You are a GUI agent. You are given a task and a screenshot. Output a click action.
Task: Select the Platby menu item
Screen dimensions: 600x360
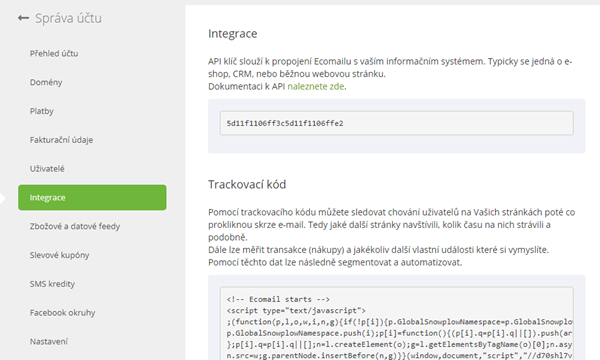click(x=42, y=111)
